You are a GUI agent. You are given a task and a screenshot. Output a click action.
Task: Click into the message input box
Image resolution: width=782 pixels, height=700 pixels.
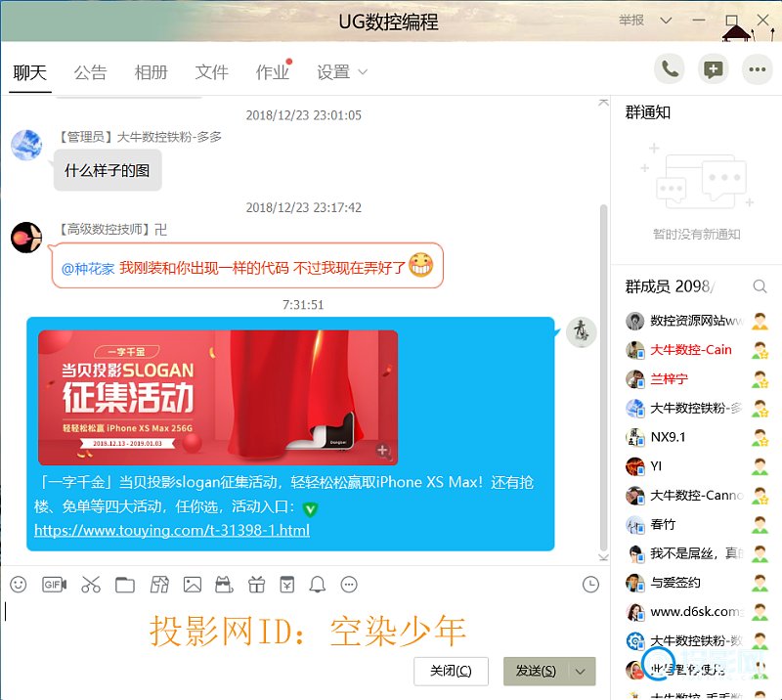click(304, 626)
